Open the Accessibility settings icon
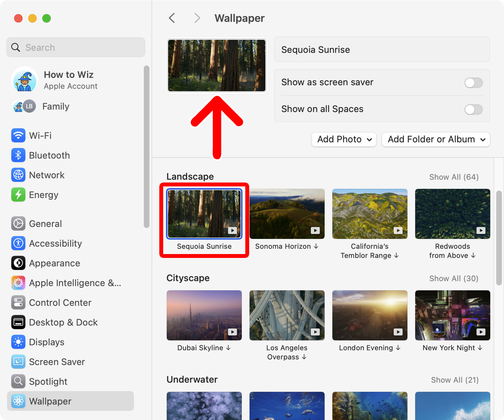Screen dimensions: 504x420 pyautogui.click(x=18, y=243)
